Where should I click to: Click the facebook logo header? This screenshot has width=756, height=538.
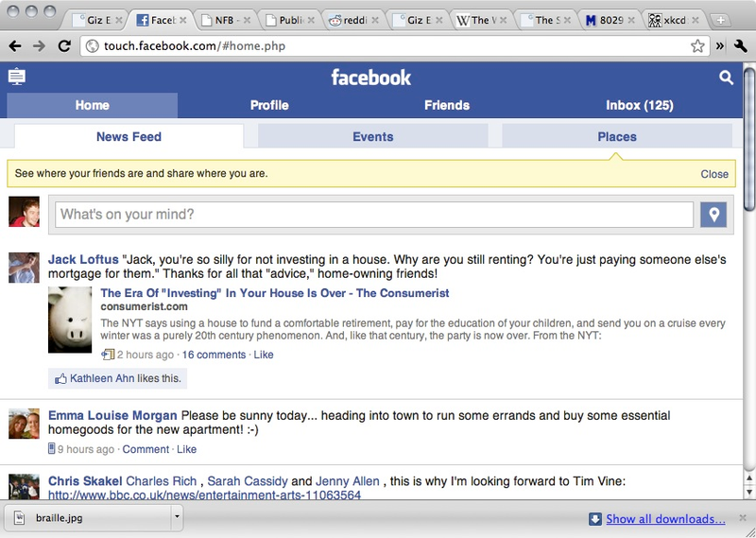[370, 78]
